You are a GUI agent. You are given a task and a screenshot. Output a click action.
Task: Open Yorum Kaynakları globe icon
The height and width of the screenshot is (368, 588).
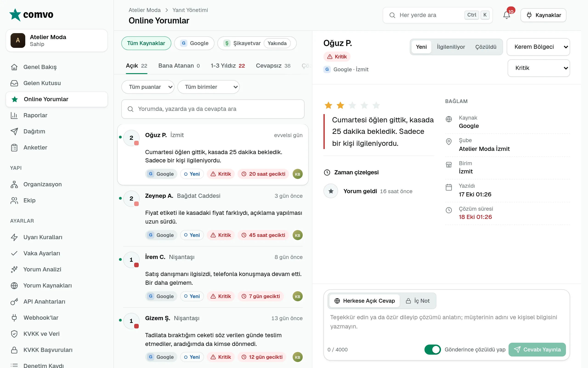(14, 285)
